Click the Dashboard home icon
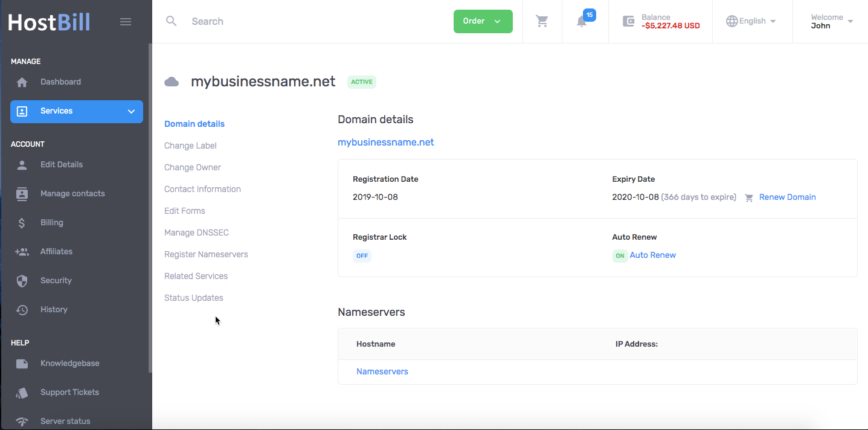The image size is (868, 430). [22, 82]
